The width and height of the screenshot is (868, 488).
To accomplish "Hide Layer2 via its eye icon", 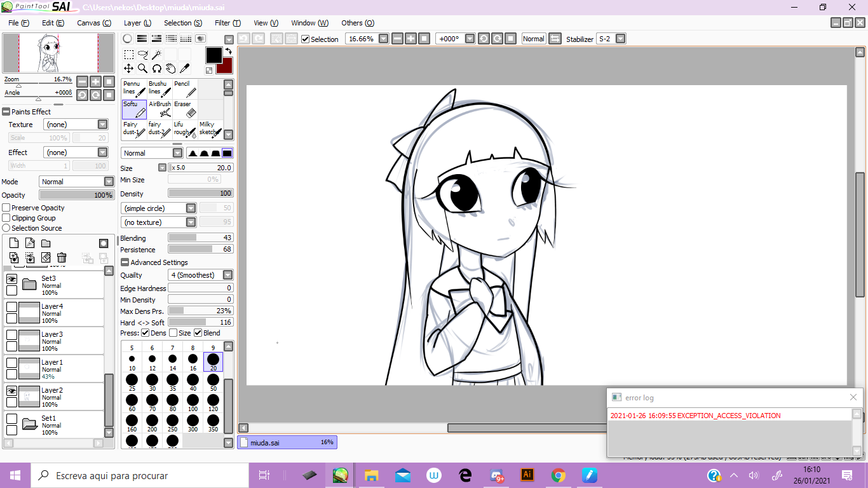I will (11, 391).
